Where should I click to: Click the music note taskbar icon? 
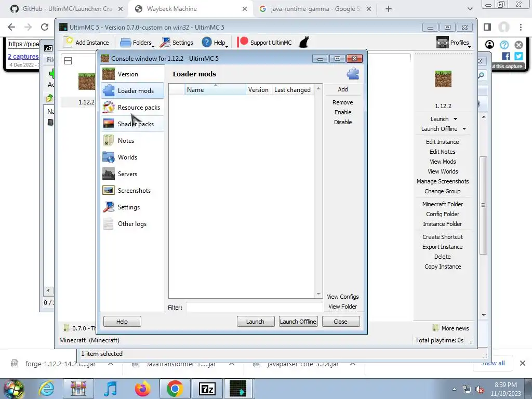click(111, 389)
